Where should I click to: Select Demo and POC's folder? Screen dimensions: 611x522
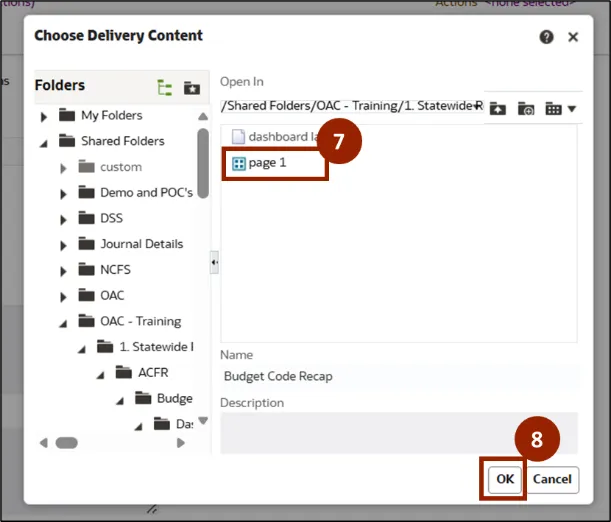(147, 192)
